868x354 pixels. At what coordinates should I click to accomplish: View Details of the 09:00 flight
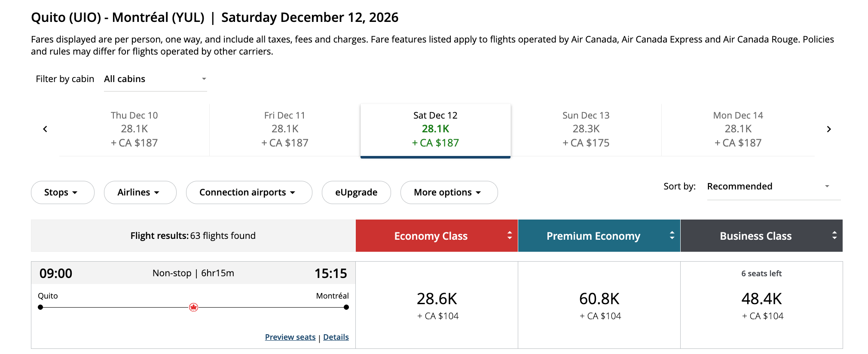tap(336, 337)
